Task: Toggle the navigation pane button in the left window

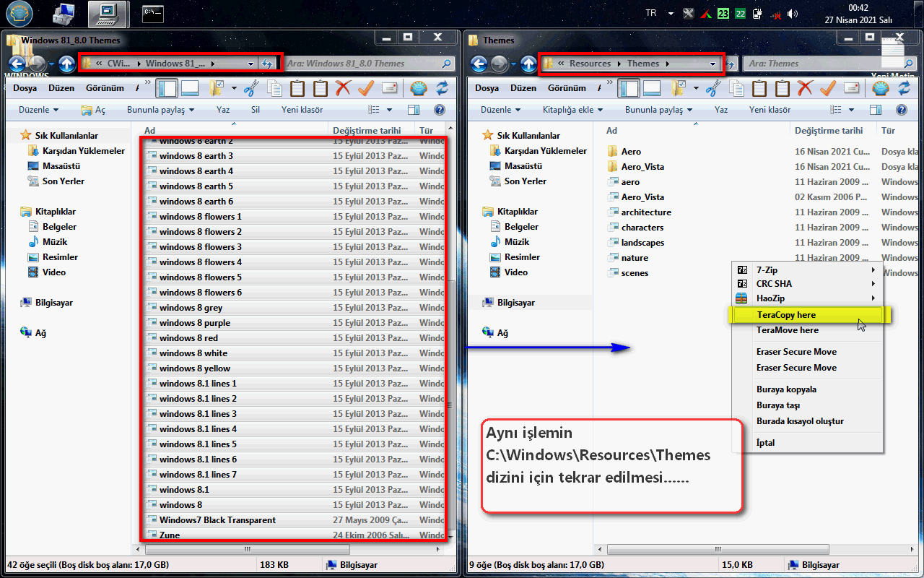Action: pyautogui.click(x=167, y=88)
